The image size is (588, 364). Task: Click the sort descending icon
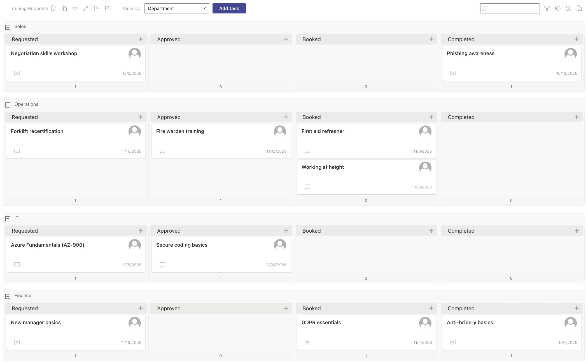coord(107,8)
